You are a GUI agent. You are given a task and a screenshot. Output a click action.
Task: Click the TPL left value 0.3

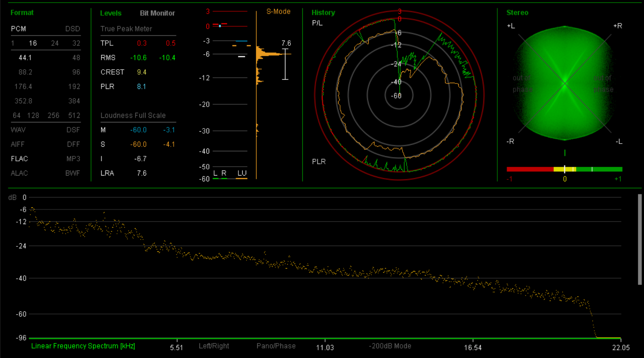pos(142,43)
